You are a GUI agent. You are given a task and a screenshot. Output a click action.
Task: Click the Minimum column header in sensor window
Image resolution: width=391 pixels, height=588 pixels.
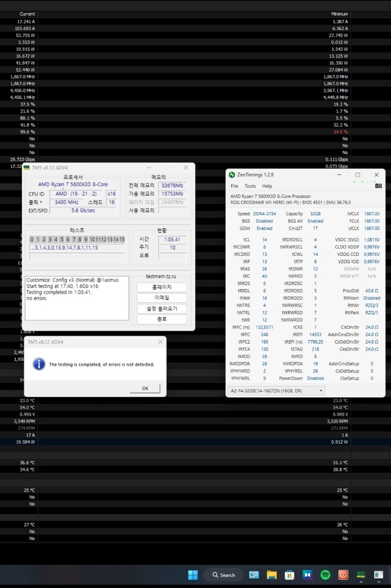pos(339,14)
